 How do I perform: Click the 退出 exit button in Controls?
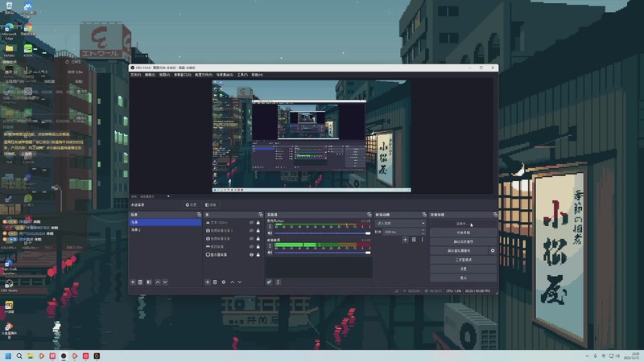[x=464, y=278]
